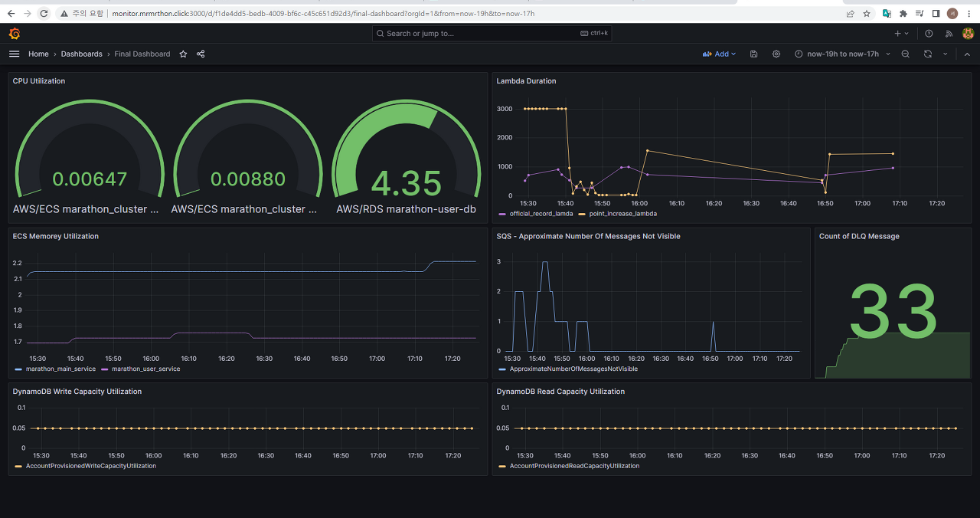980x518 pixels.
Task: Focus Search or jump to field
Action: [x=492, y=34]
